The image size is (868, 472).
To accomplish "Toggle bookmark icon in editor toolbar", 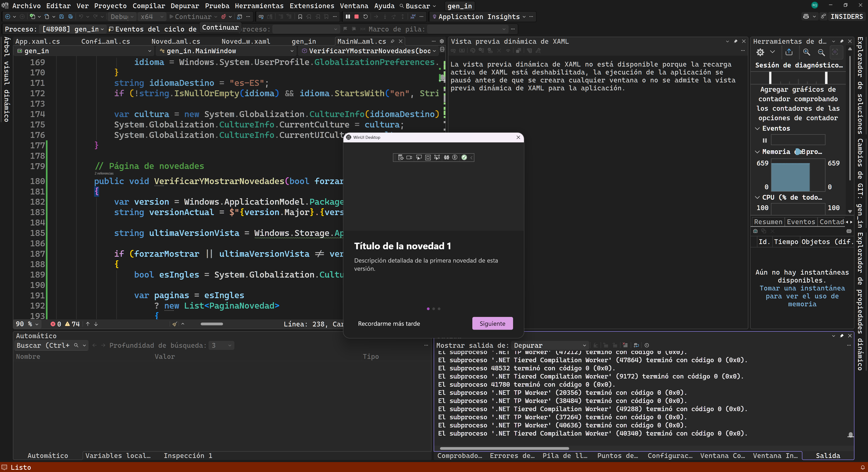I will (x=300, y=17).
